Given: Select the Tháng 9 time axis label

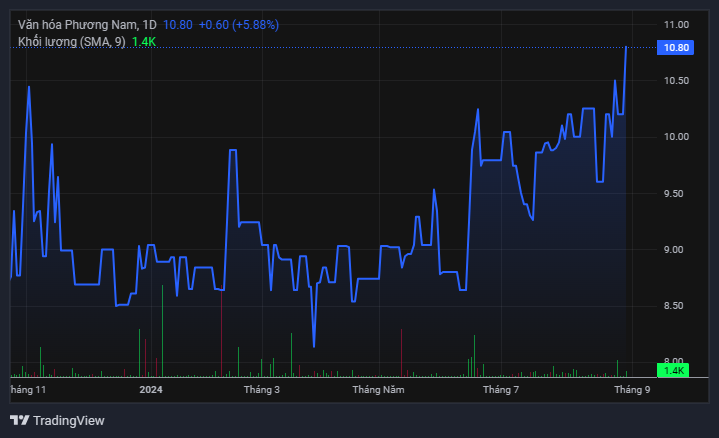Looking at the screenshot, I should point(632,390).
